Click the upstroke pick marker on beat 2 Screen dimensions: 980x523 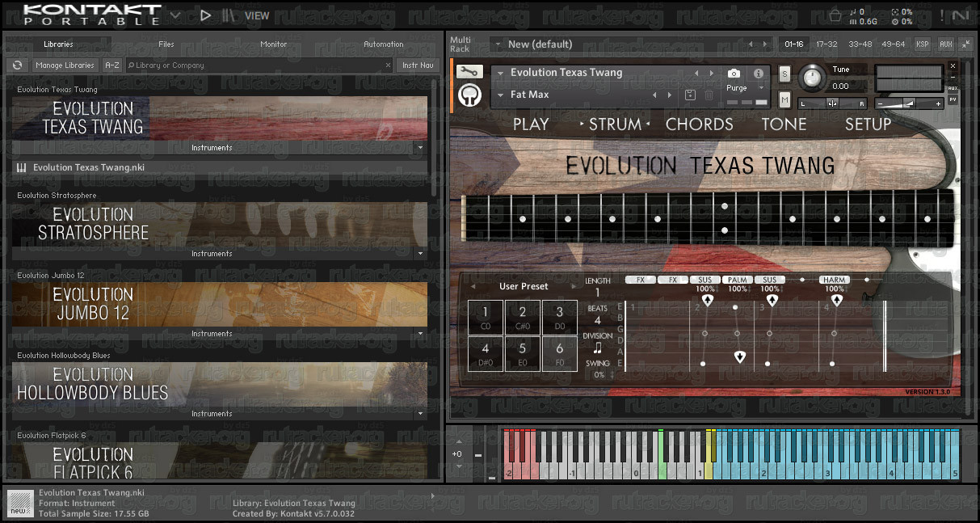(x=707, y=300)
